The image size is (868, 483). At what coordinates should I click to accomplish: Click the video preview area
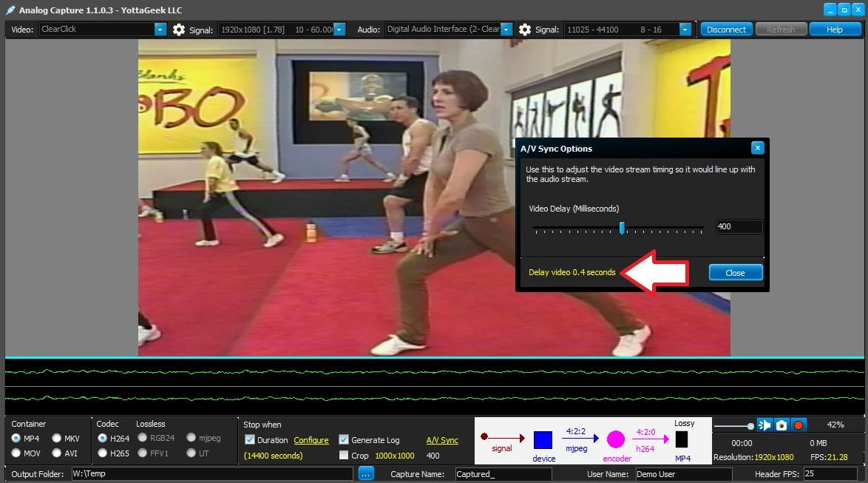(434, 197)
